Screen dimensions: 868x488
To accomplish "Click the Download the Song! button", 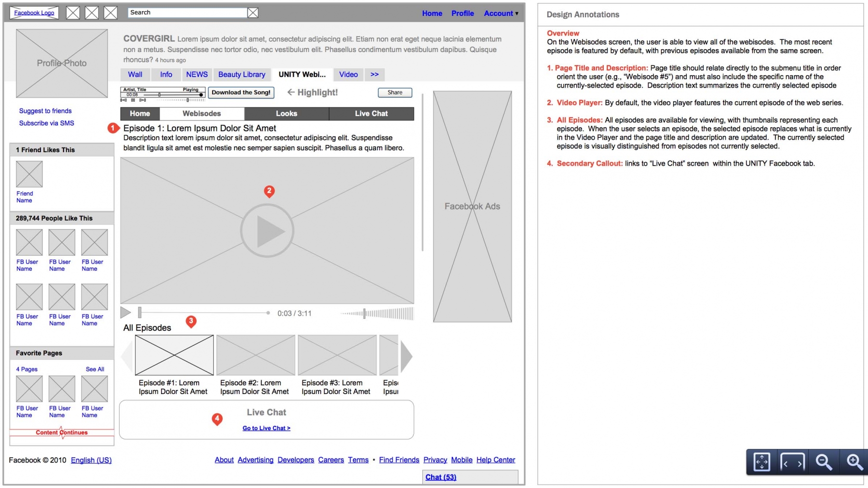I will pos(241,92).
